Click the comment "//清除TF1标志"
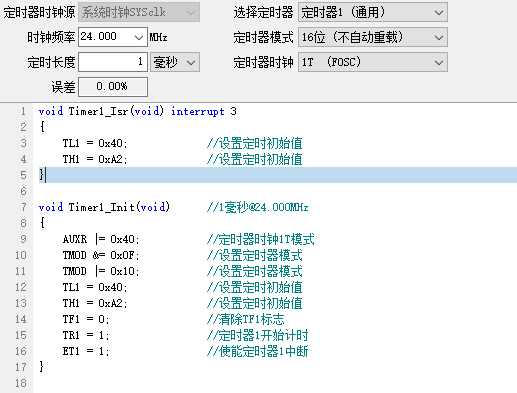 pos(245,319)
